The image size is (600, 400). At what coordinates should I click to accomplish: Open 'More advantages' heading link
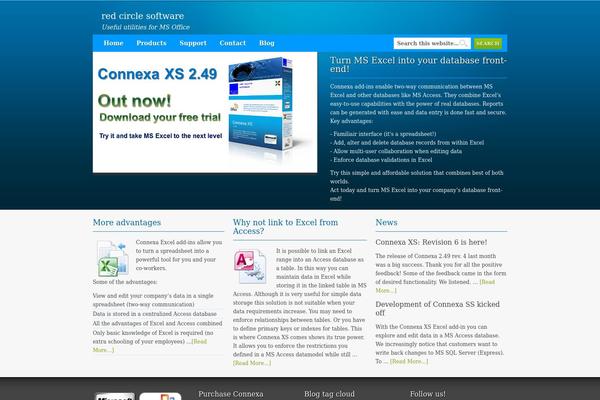tap(127, 222)
